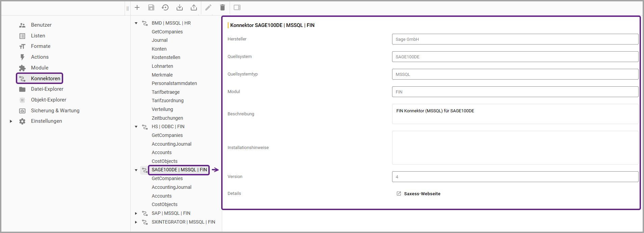Click the download import icon in toolbar

point(180,7)
